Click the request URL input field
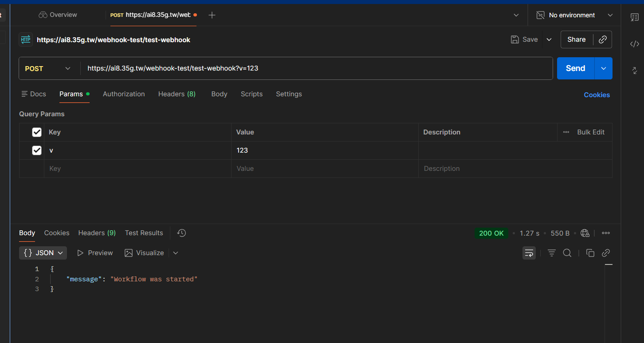This screenshot has width=644, height=343. 310,68
